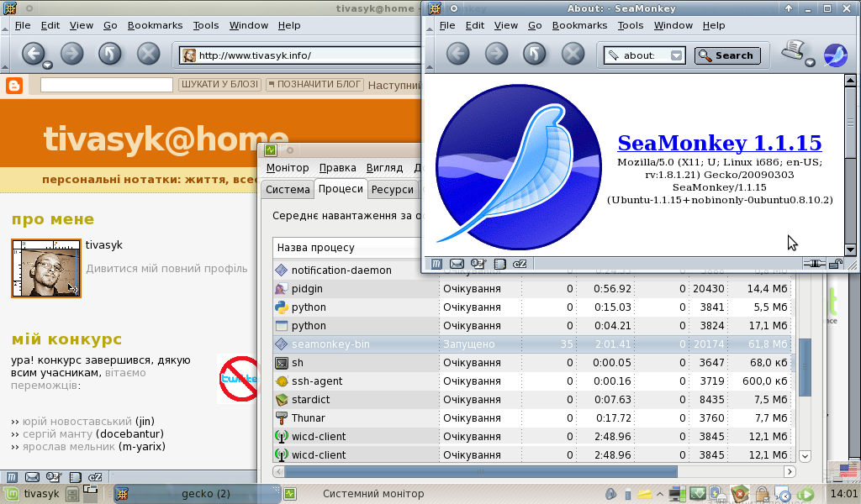The height and width of the screenshot is (504, 861).
Task: Open the tivasyk Mint menu in the taskbar
Action: 32,494
